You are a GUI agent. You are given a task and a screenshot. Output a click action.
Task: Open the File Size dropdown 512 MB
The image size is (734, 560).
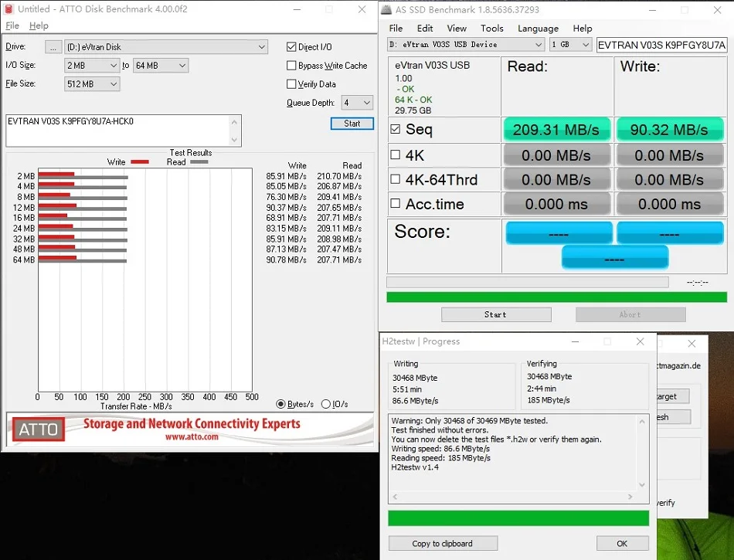coord(92,83)
